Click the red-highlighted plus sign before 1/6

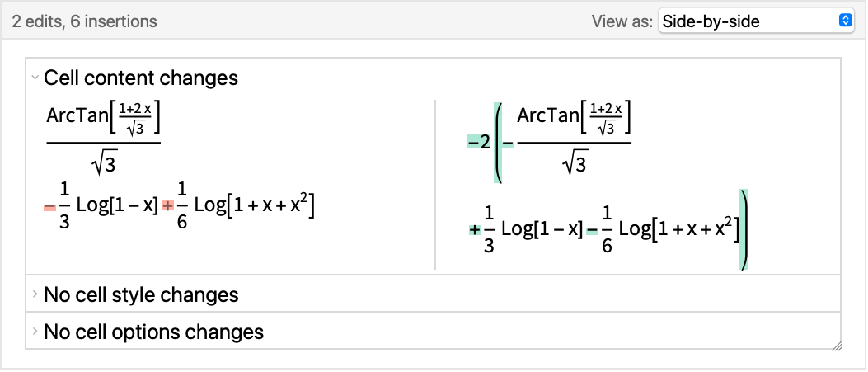point(167,207)
